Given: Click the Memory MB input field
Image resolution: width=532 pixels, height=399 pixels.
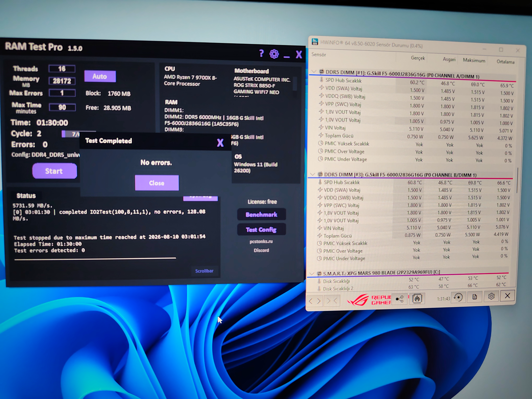Looking at the screenshot, I should [x=62, y=81].
